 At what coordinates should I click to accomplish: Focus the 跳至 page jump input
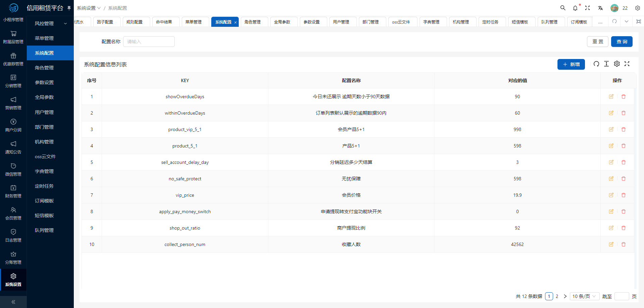[622, 296]
